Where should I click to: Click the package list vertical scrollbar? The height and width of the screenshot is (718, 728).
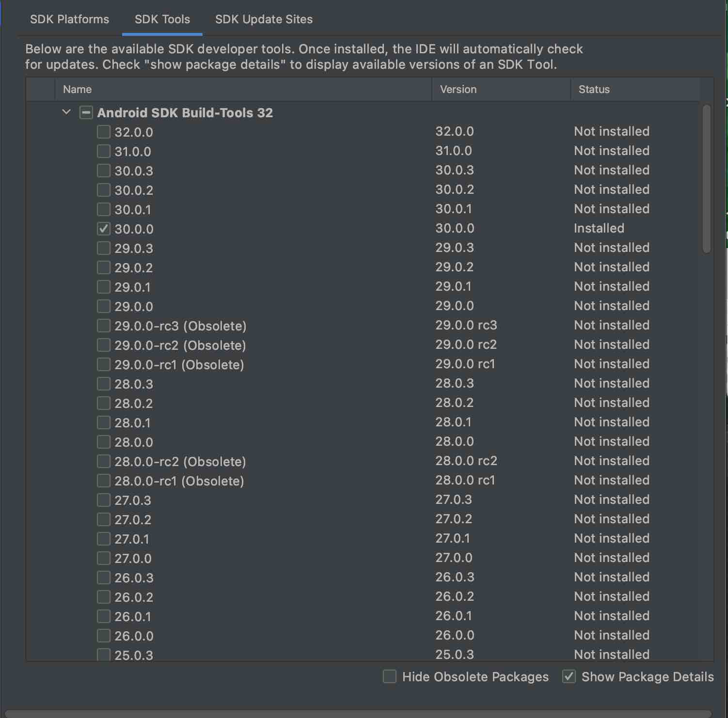(x=707, y=178)
